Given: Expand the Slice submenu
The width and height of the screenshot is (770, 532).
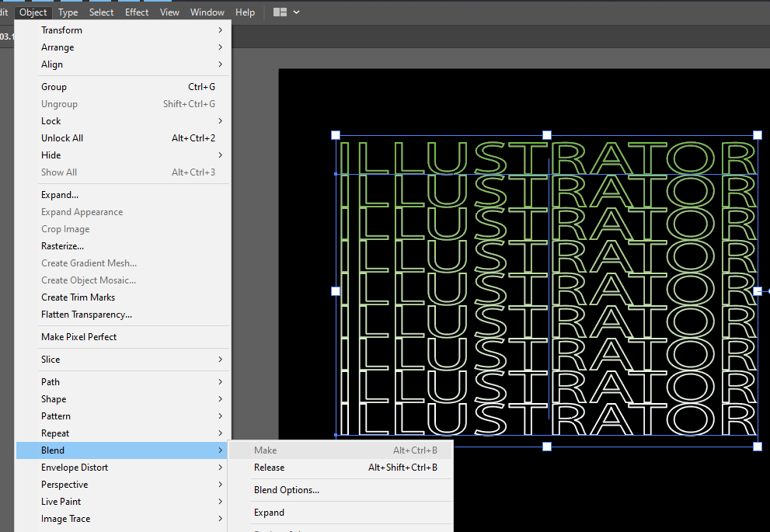Looking at the screenshot, I should 122,360.
